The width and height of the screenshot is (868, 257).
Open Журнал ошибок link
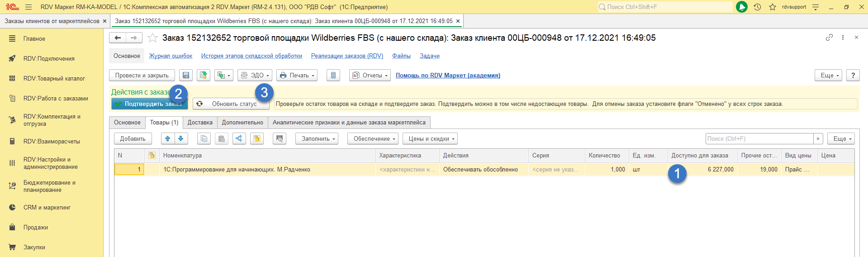click(x=171, y=56)
